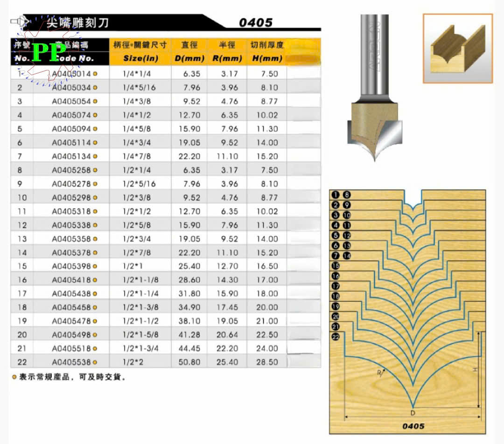The width and height of the screenshot is (504, 444).
Task: Click the footnote 表示常規產品，可及時交貨
Action: (72, 377)
